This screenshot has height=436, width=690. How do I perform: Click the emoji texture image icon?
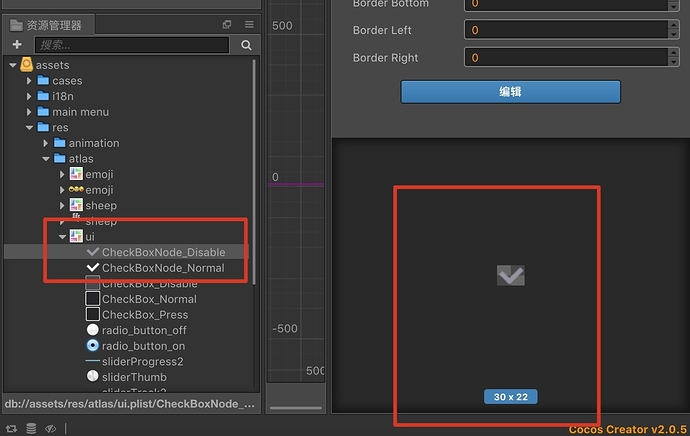pyautogui.click(x=76, y=189)
